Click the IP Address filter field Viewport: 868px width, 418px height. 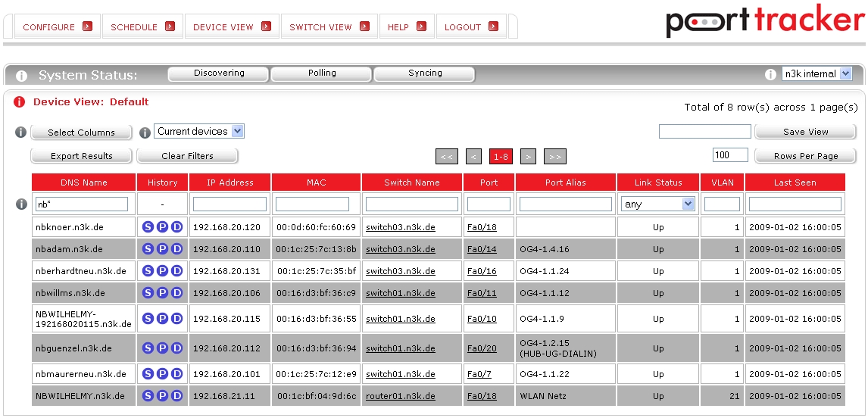pos(229,204)
